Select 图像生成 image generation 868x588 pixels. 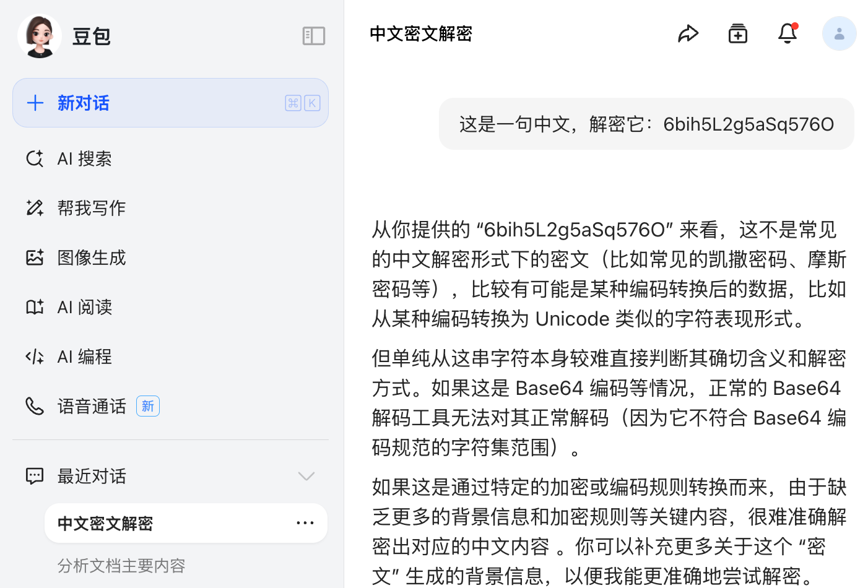pyautogui.click(x=92, y=257)
